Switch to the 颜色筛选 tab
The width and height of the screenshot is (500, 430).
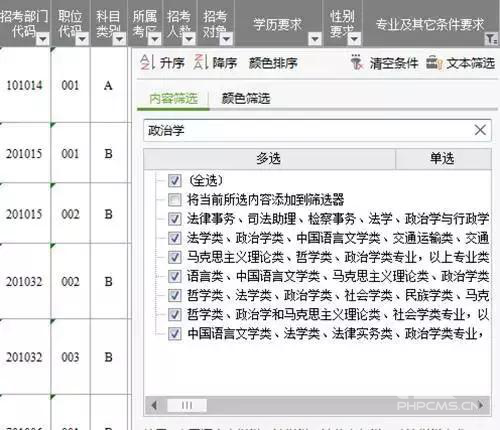(246, 99)
